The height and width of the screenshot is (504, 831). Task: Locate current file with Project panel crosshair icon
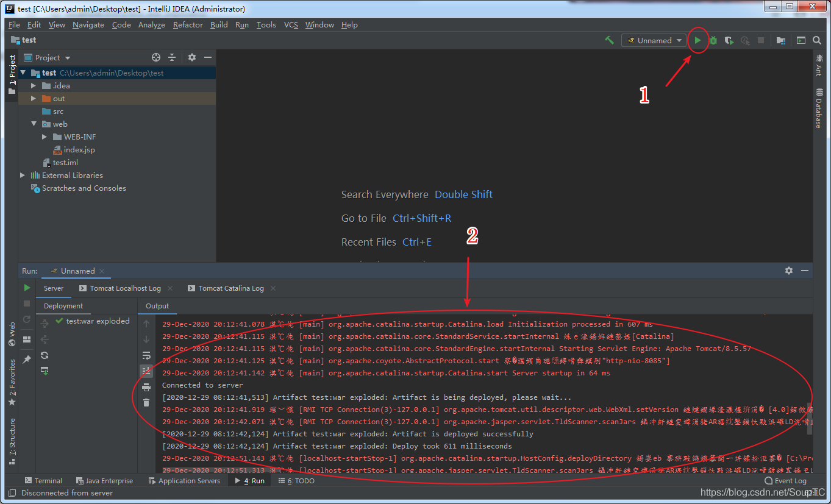pyautogui.click(x=156, y=57)
